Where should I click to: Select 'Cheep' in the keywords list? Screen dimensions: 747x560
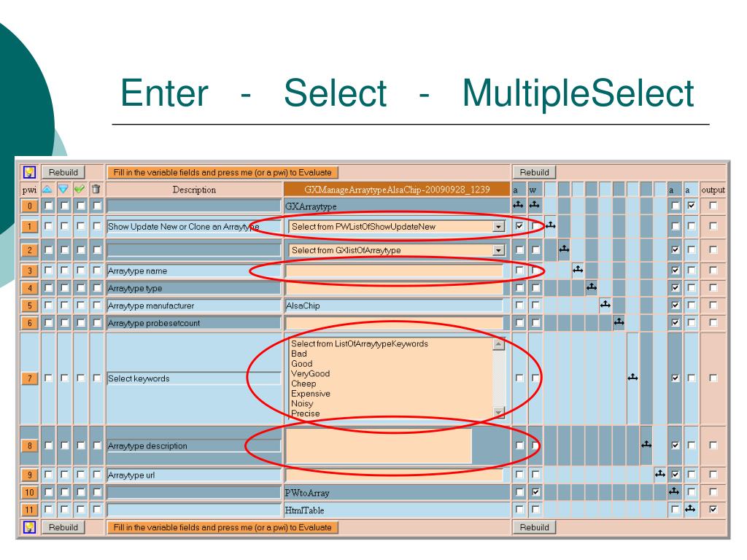(303, 384)
